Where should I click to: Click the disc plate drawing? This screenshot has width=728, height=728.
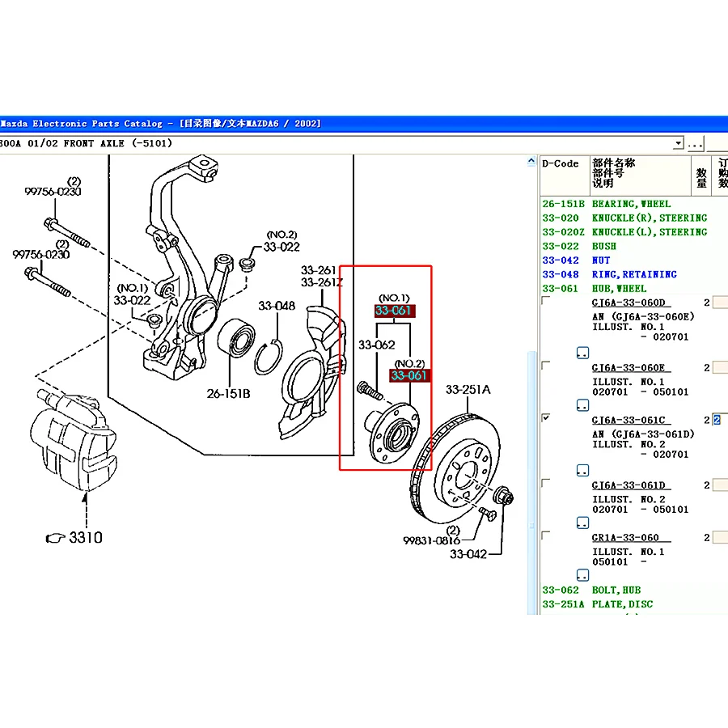pyautogui.click(x=456, y=469)
